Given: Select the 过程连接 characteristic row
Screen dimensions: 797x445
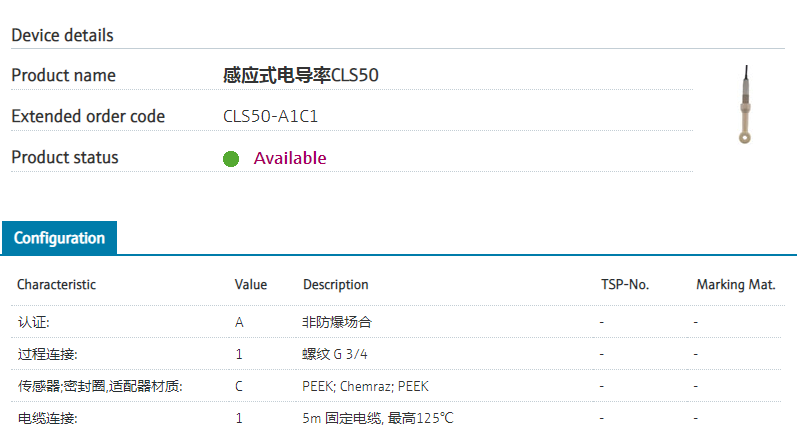Looking at the screenshot, I should click(x=47, y=355).
